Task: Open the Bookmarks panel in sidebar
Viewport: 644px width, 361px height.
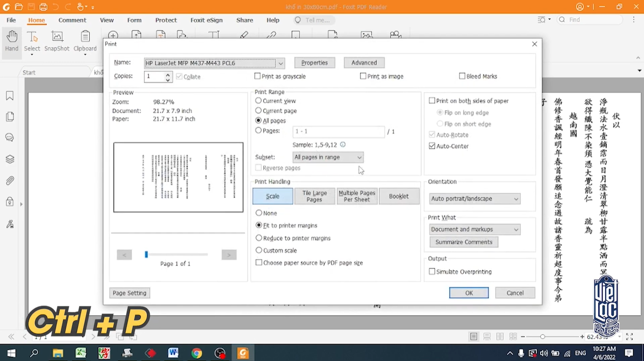Action: [x=10, y=96]
